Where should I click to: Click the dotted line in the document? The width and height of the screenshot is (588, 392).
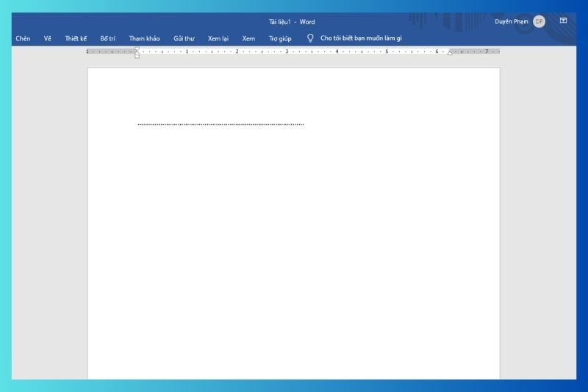click(x=221, y=124)
